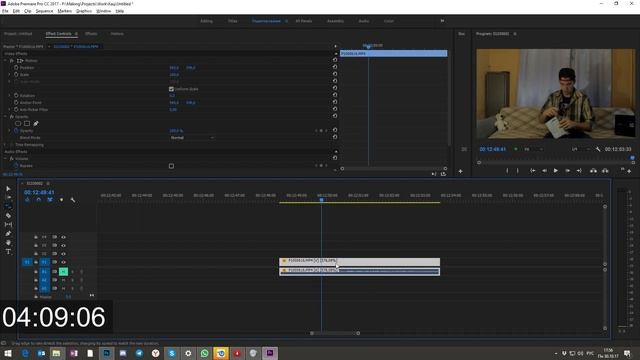Screen dimensions: 640x360
Task: Select the Ripple Edit tool
Action: point(8,206)
